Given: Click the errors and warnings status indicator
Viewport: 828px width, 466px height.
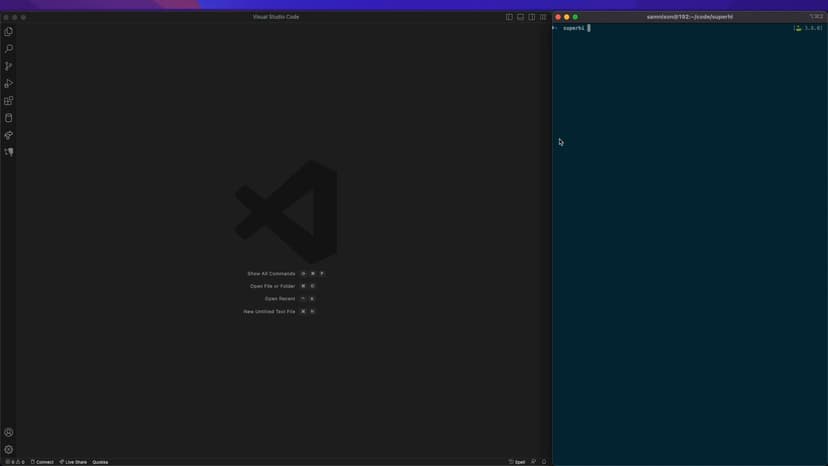Looking at the screenshot, I should tap(15, 462).
